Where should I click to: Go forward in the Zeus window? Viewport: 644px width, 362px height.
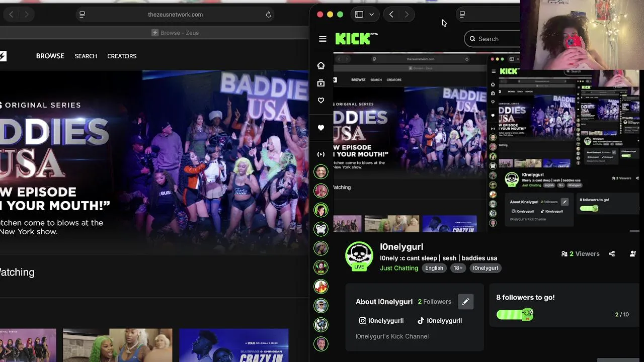pyautogui.click(x=26, y=15)
